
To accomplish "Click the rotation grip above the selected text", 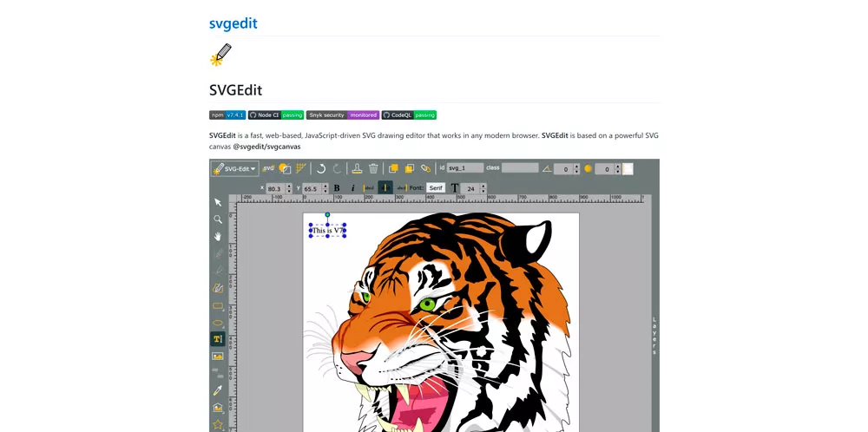I will [328, 214].
